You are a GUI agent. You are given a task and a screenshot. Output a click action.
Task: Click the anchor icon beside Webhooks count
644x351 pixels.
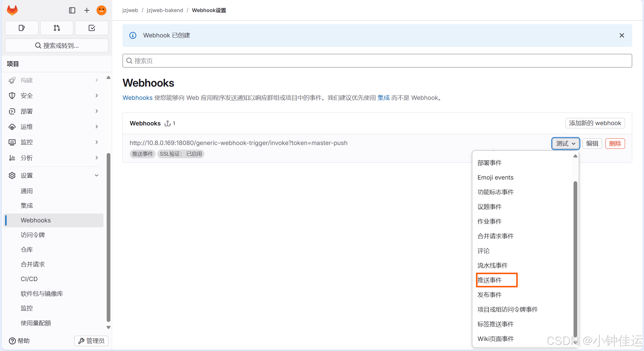pyautogui.click(x=168, y=123)
